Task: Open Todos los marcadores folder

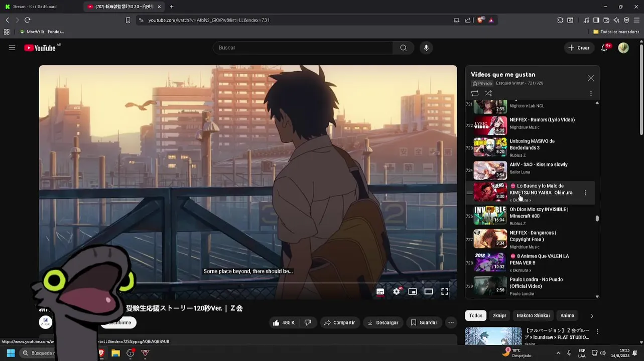Action: (616, 32)
